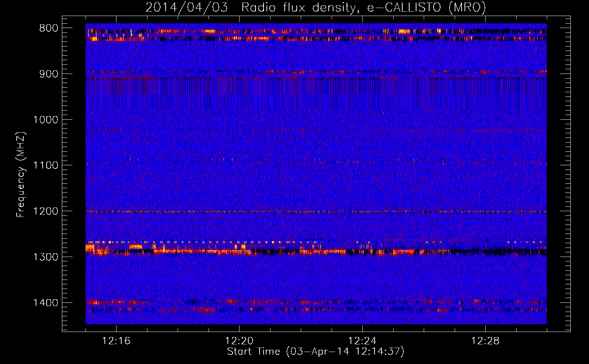The image size is (589, 364).
Task: Click the 12:16 time tick label
Action: (116, 341)
